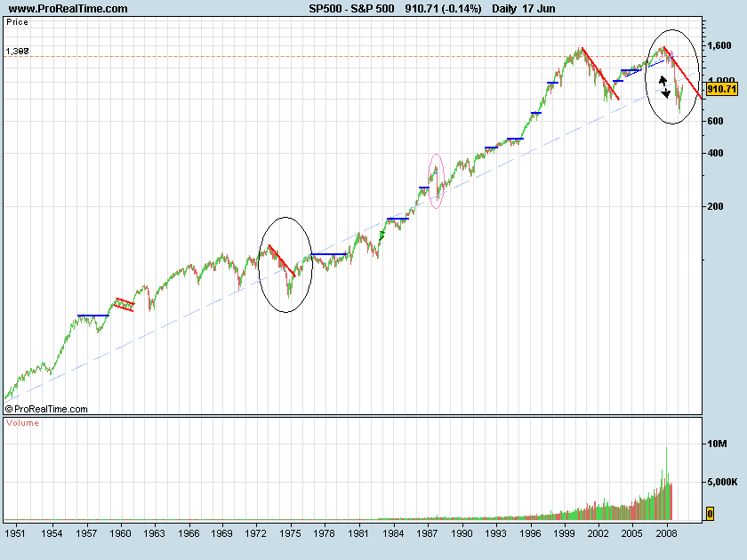This screenshot has height=560, width=747.
Task: Click the Price panel label
Action: [x=17, y=22]
